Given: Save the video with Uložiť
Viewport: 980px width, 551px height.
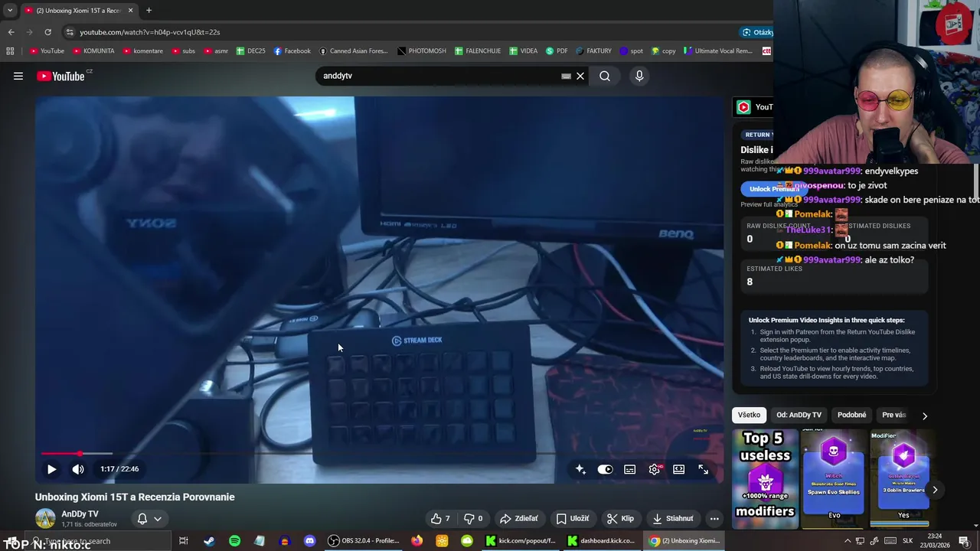Looking at the screenshot, I should point(573,518).
